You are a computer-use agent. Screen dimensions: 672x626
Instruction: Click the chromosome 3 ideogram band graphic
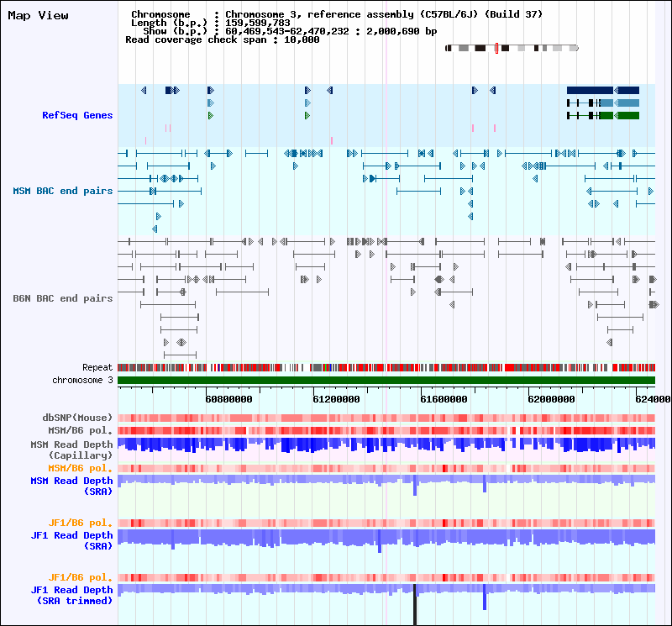[512, 48]
